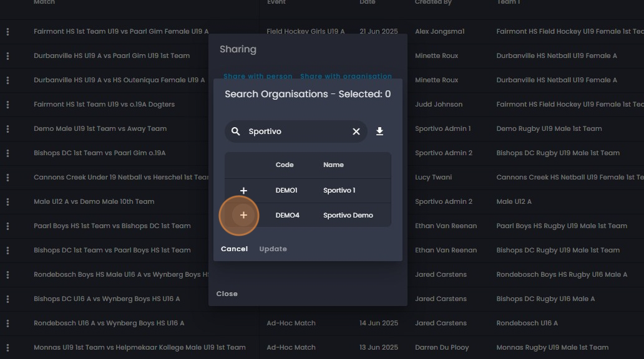Add Sportivo Demo organisation with plus icon
Viewport: 644px width, 359px height.
pyautogui.click(x=243, y=215)
